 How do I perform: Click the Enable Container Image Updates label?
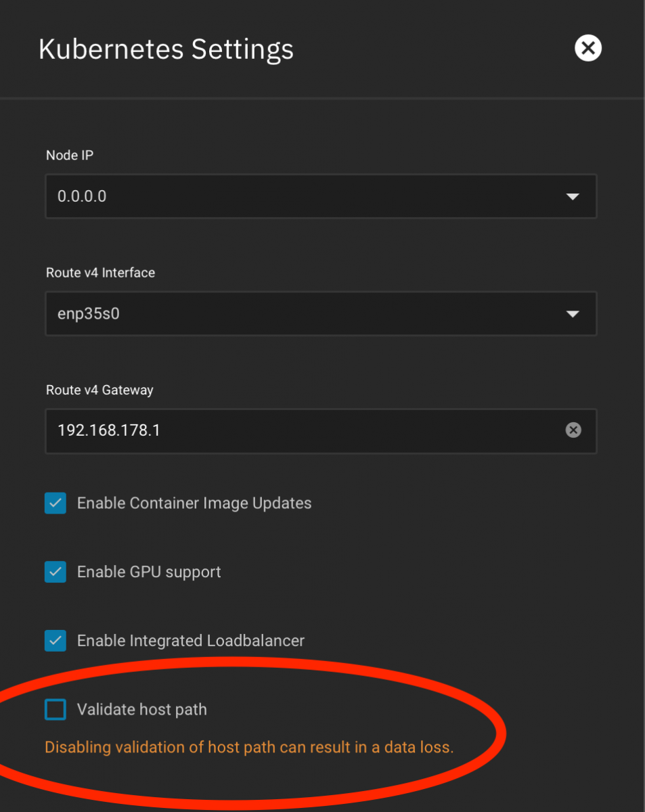point(194,503)
